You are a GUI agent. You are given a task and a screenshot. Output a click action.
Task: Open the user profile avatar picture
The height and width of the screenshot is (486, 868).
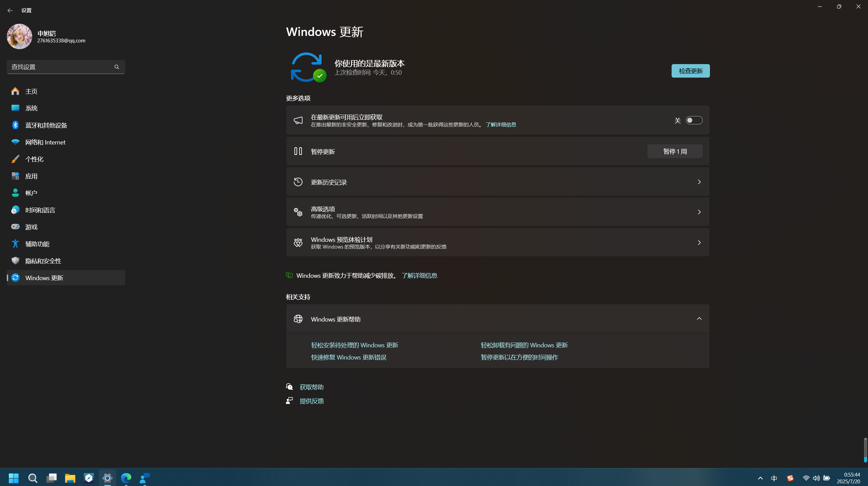[x=19, y=36]
